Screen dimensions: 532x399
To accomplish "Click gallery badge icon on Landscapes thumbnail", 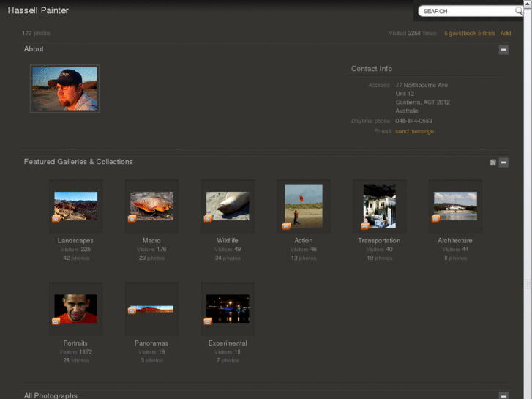I will point(56,219).
